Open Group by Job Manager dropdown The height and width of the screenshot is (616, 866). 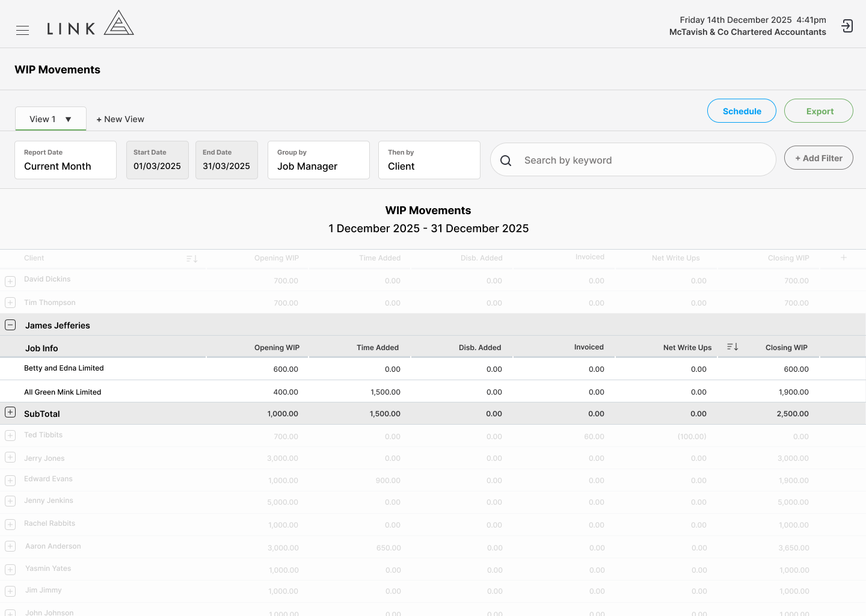319,160
